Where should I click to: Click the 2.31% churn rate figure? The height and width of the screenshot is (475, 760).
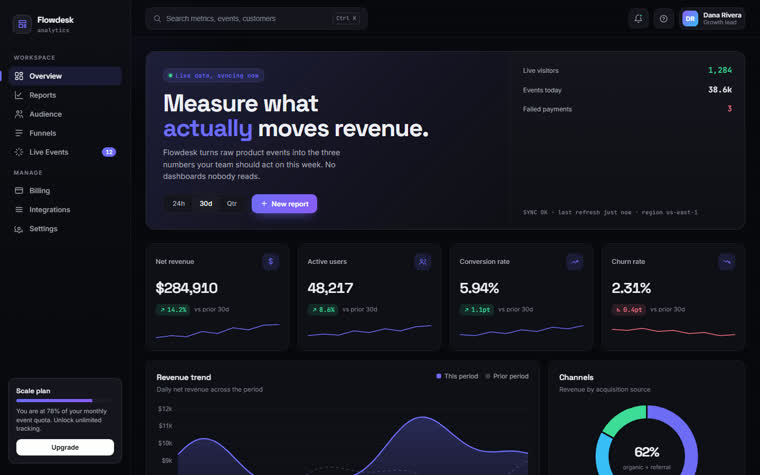click(x=631, y=288)
